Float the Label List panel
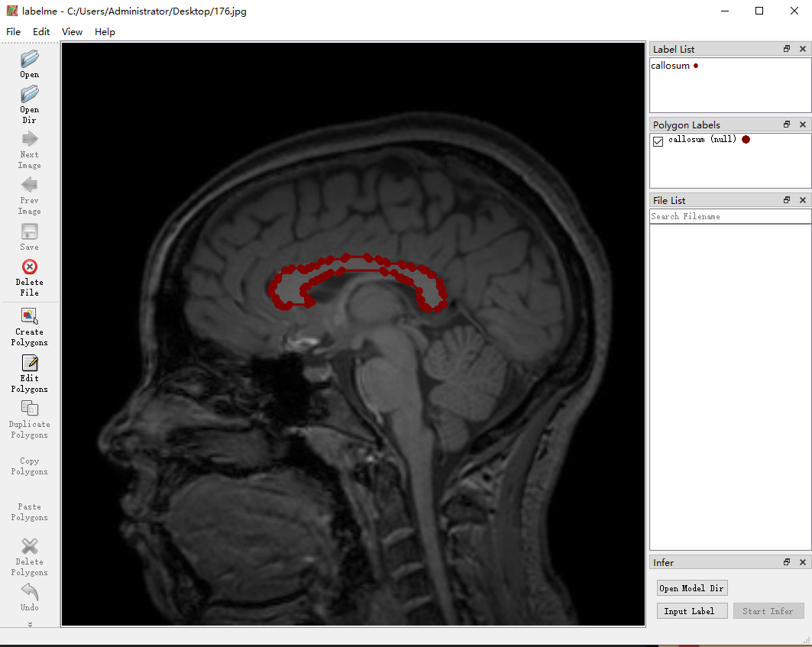Image resolution: width=812 pixels, height=647 pixels. point(787,49)
